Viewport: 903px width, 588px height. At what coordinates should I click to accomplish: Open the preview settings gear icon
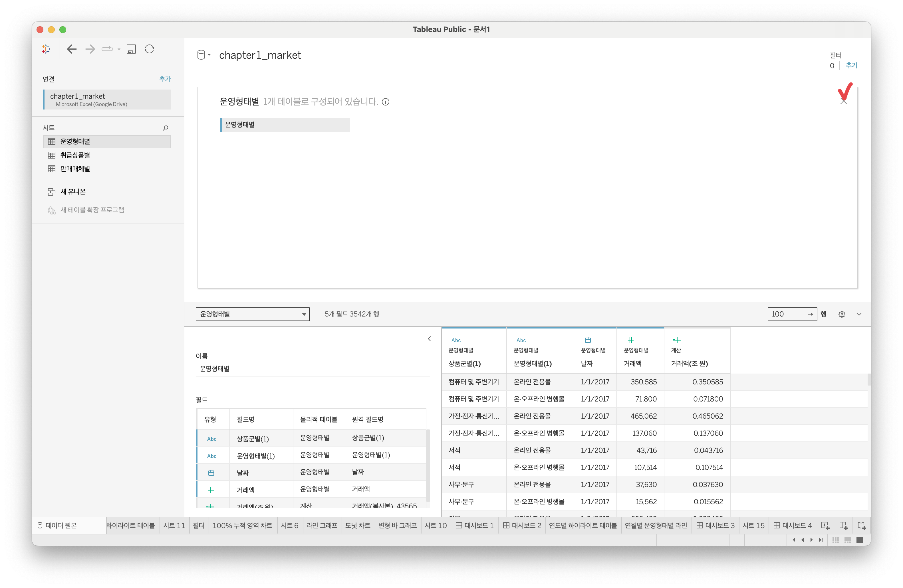coord(842,314)
